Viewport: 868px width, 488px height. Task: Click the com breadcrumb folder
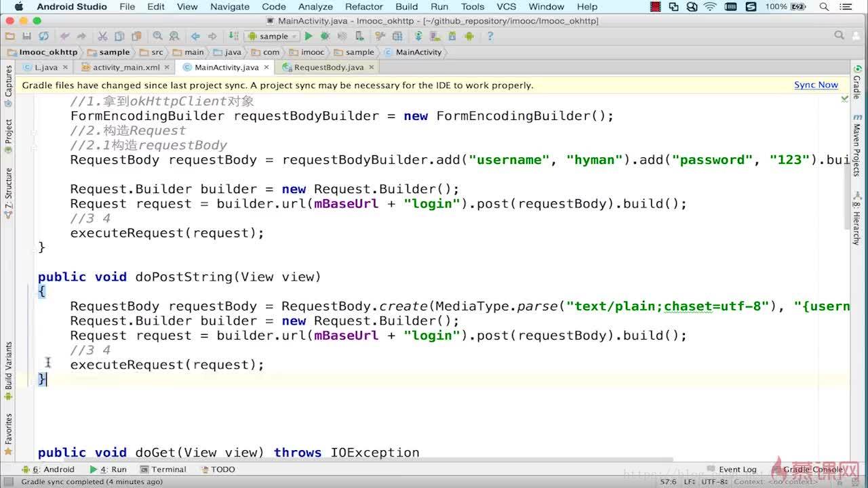tap(266, 52)
